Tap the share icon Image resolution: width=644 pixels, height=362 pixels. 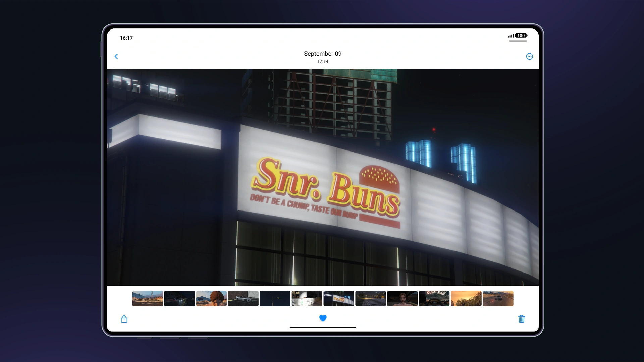click(124, 319)
